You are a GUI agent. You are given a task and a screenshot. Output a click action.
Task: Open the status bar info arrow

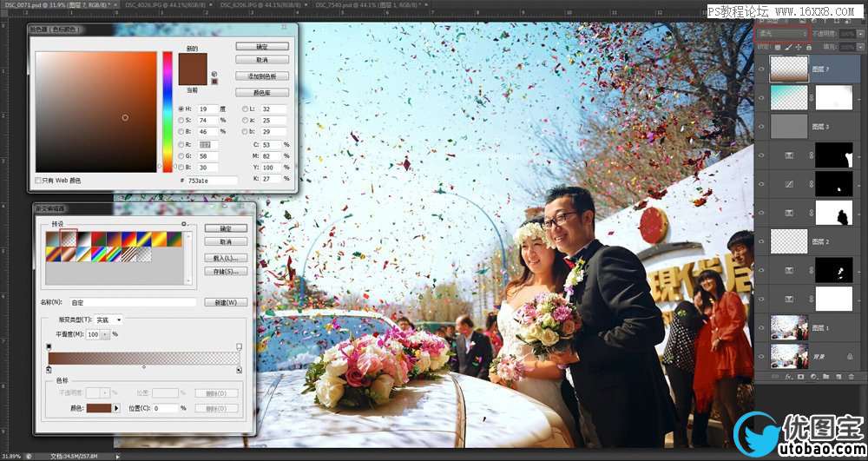117,457
